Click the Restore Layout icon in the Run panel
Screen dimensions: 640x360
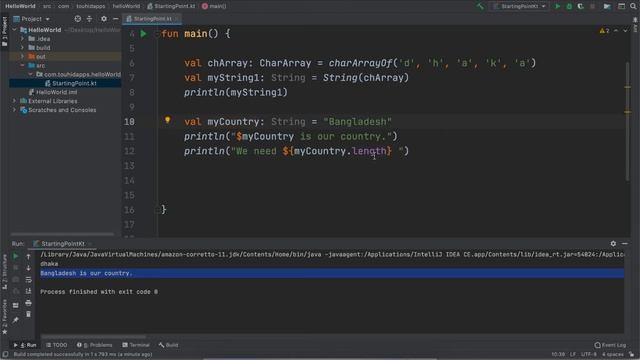[x=16, y=305]
